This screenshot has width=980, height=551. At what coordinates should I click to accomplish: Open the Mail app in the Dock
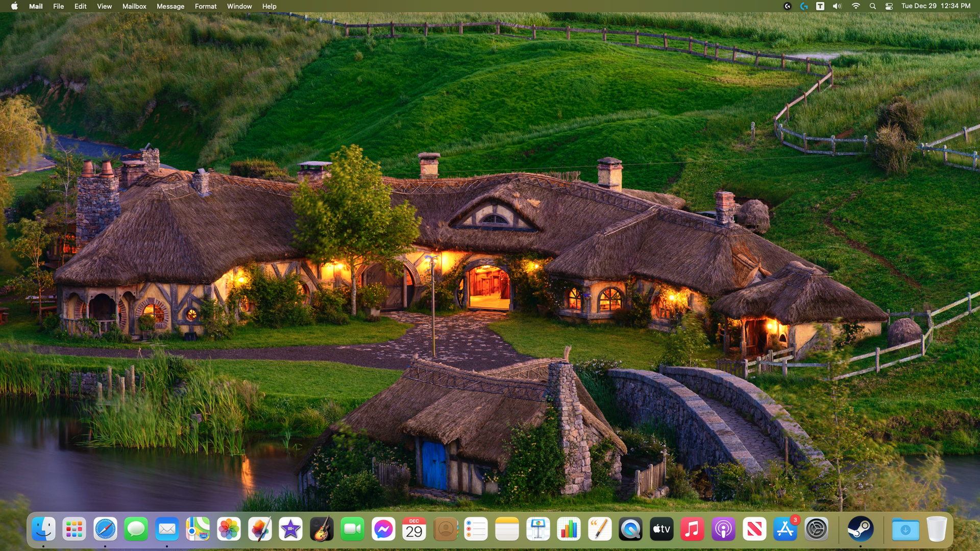[x=167, y=529]
